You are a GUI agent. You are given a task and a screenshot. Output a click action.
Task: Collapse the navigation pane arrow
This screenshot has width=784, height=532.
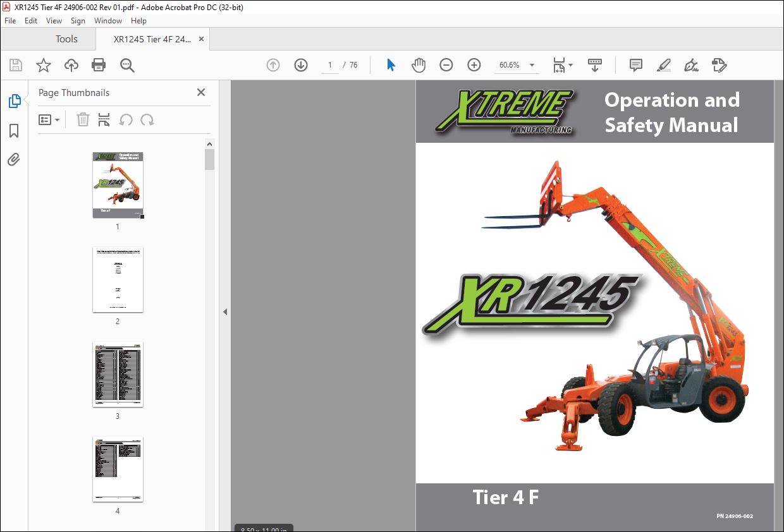[224, 311]
